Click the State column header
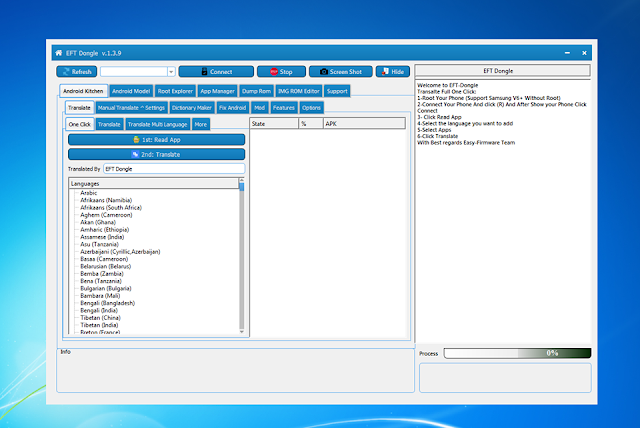 tap(274, 124)
